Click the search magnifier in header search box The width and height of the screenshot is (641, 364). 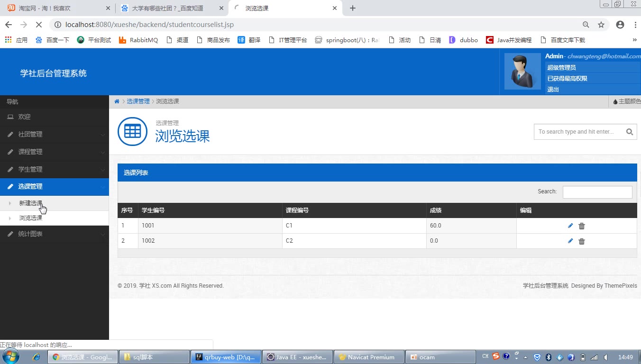point(630,132)
